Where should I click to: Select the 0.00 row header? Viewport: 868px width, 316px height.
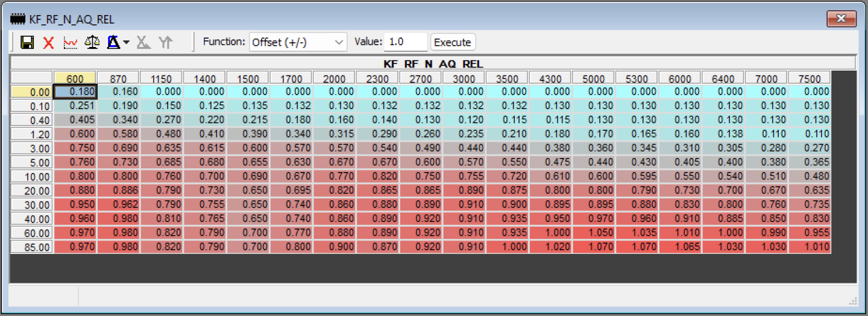coord(32,92)
